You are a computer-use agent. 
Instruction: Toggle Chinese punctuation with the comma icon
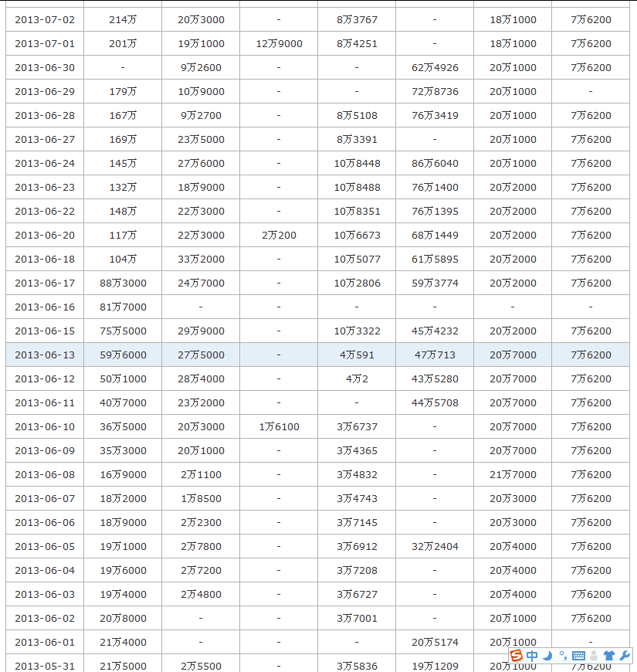[x=563, y=655]
